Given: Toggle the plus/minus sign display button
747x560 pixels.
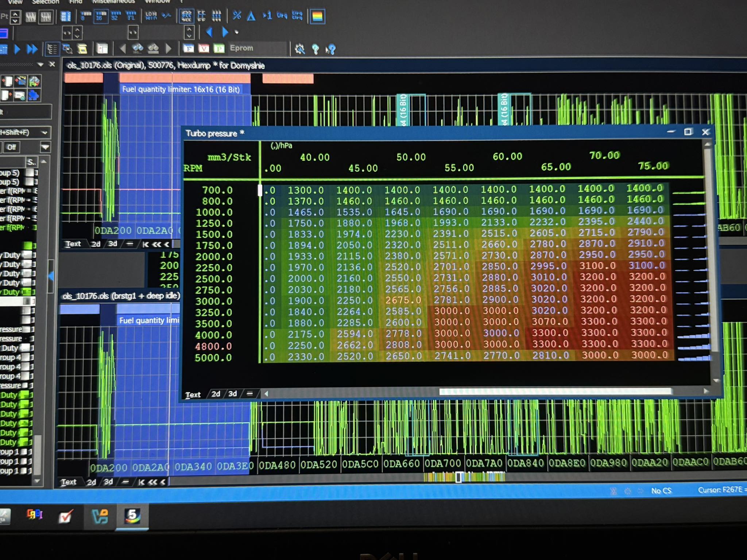Looking at the screenshot, I should [166, 16].
